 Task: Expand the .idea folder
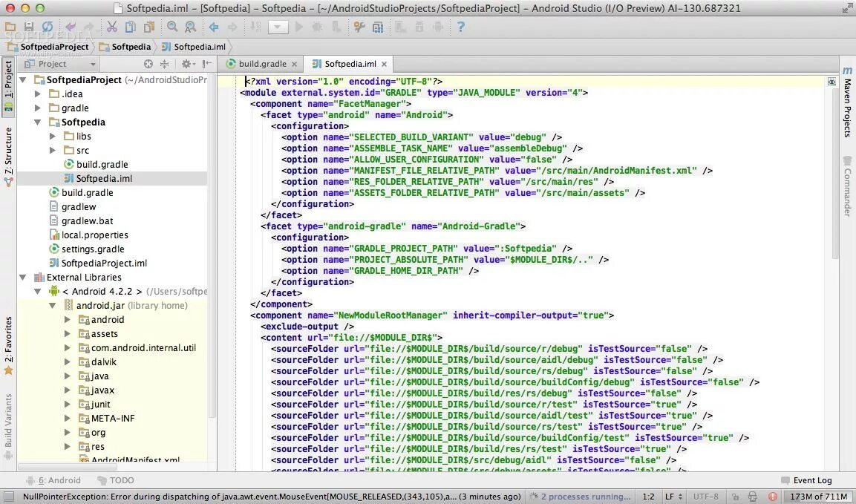(38, 94)
